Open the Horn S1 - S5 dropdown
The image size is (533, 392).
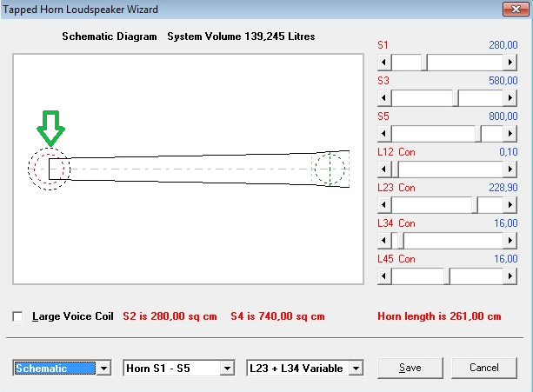click(227, 369)
